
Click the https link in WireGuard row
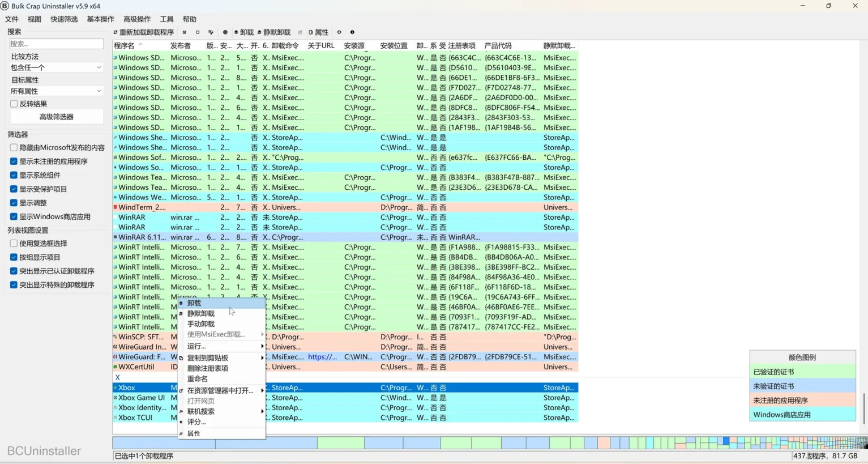click(x=322, y=357)
